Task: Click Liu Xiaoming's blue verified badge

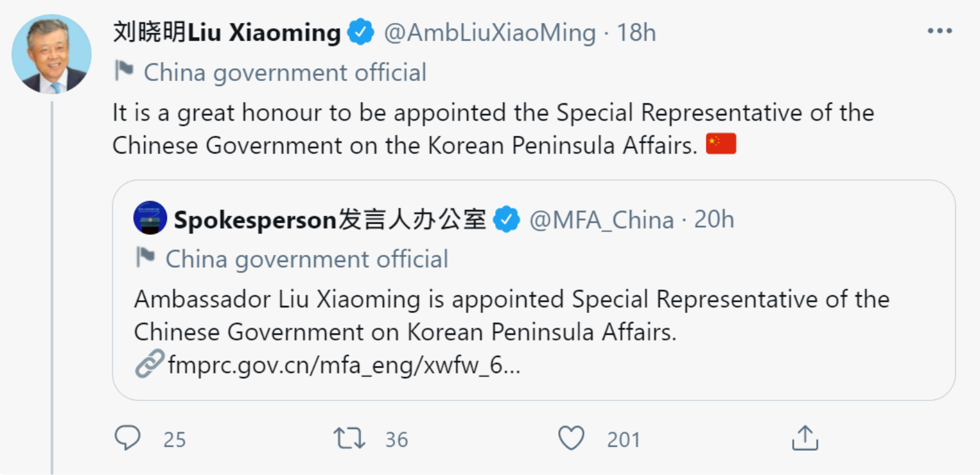Action: tap(360, 32)
